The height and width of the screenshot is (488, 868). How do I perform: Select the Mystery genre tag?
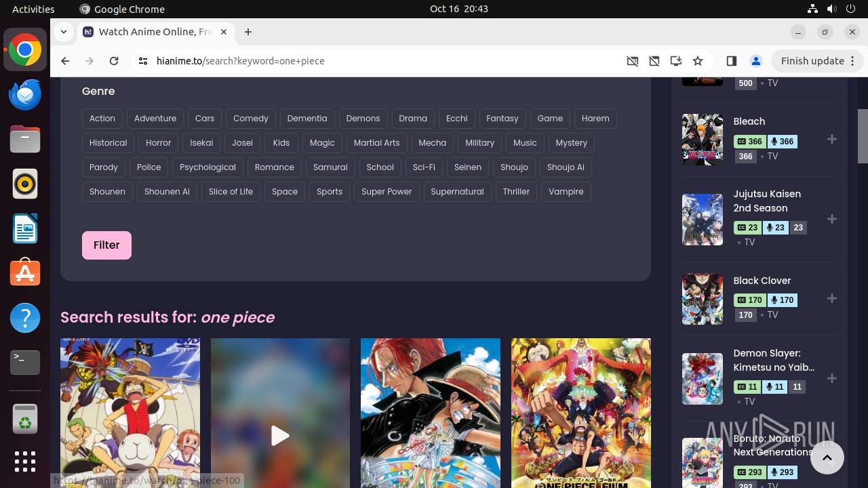point(572,143)
